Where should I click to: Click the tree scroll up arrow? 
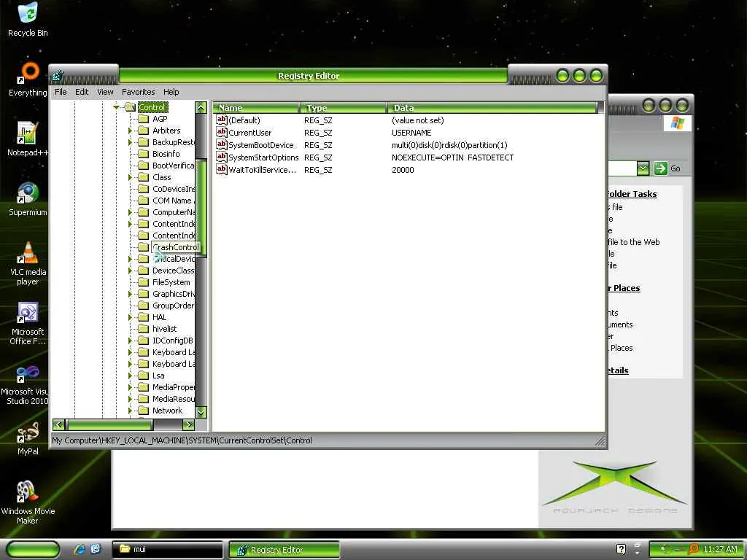(201, 108)
